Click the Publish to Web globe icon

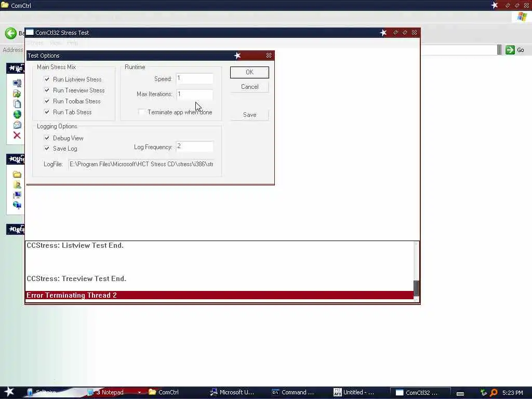coord(17,115)
